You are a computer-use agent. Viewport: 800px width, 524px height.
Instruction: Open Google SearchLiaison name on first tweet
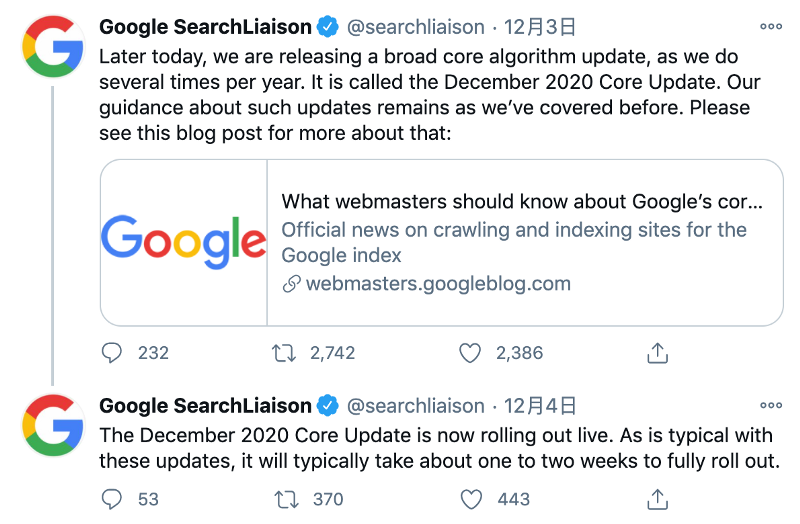tap(205, 27)
